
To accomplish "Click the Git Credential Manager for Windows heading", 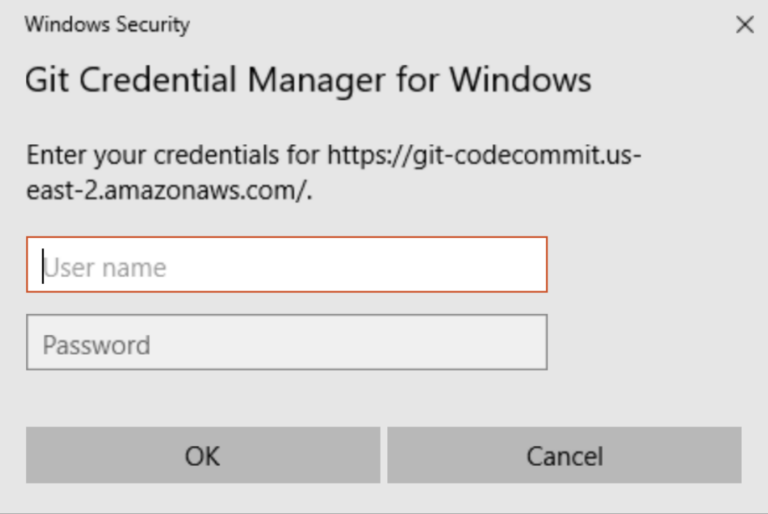I will (308, 79).
